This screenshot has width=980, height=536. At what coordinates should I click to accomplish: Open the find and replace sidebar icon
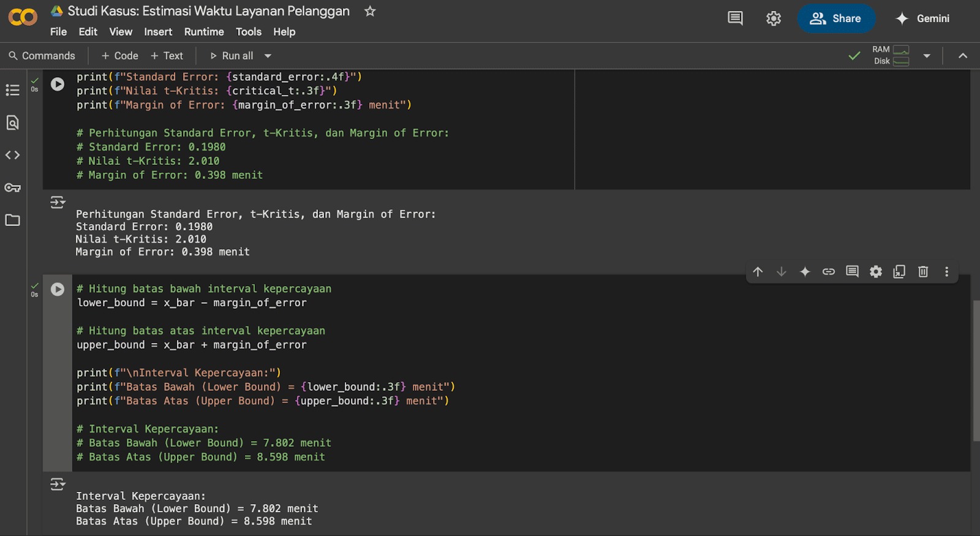(x=12, y=123)
